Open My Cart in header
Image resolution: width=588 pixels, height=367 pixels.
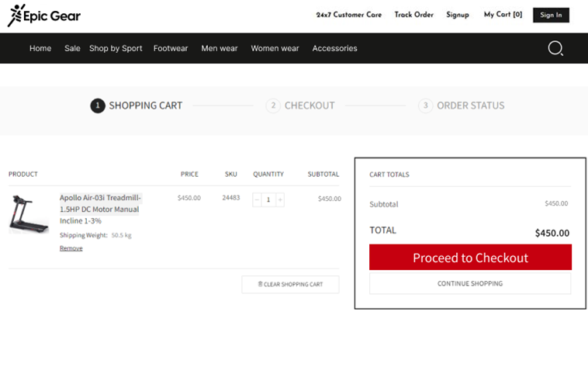tap(503, 15)
